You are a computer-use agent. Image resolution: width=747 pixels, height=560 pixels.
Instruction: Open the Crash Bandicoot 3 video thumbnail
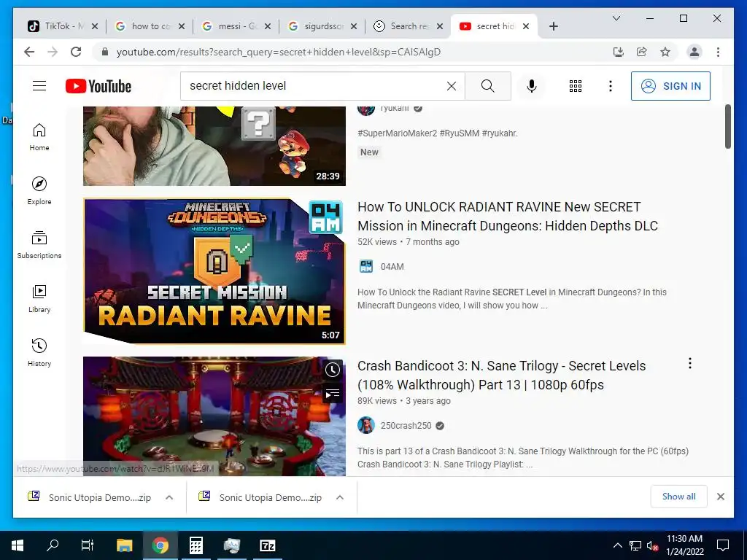[x=214, y=416]
